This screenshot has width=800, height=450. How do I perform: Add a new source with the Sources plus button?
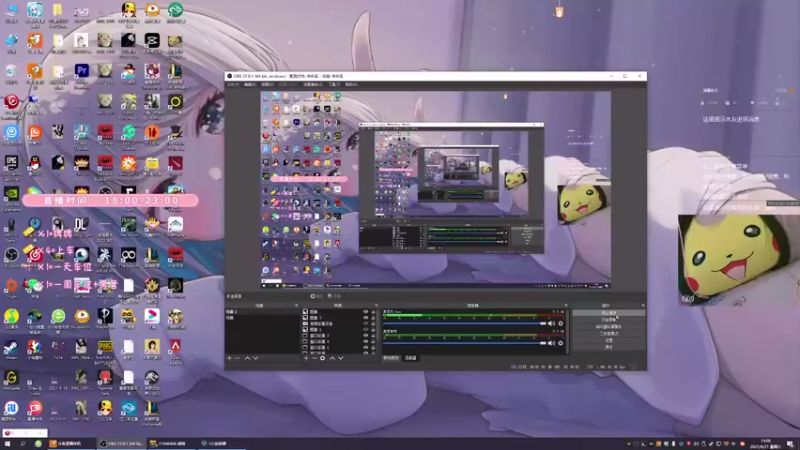tap(306, 358)
